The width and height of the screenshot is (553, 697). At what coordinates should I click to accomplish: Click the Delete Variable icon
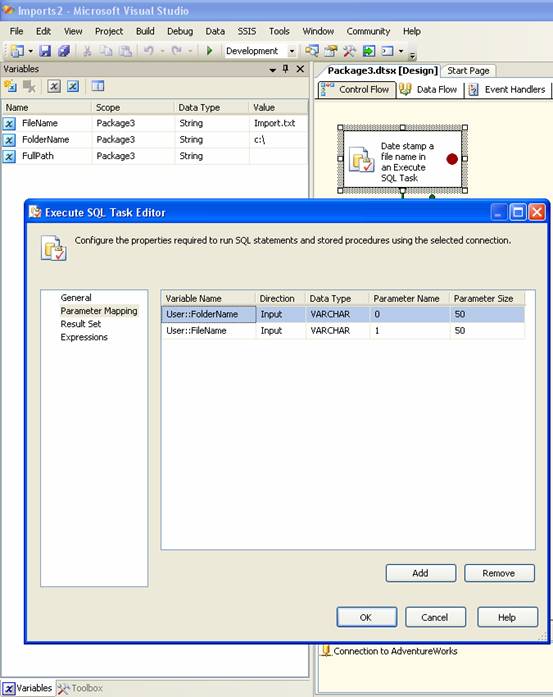(x=29, y=86)
